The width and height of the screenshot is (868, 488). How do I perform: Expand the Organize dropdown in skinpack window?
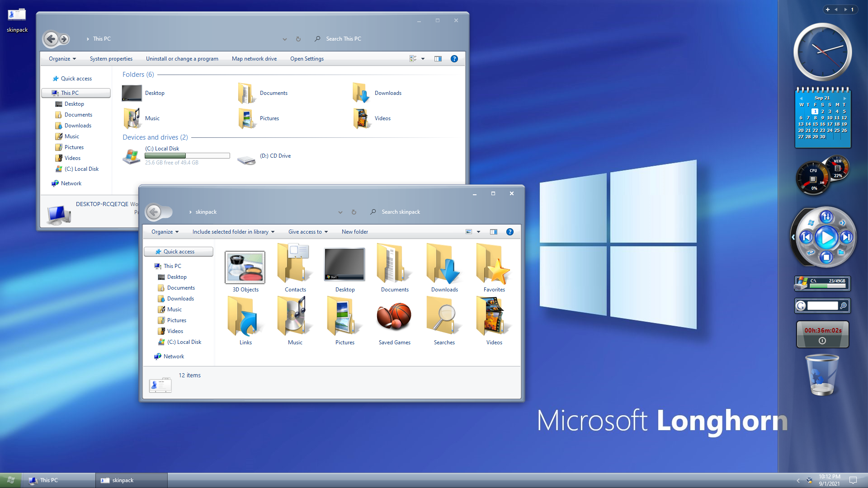coord(165,232)
